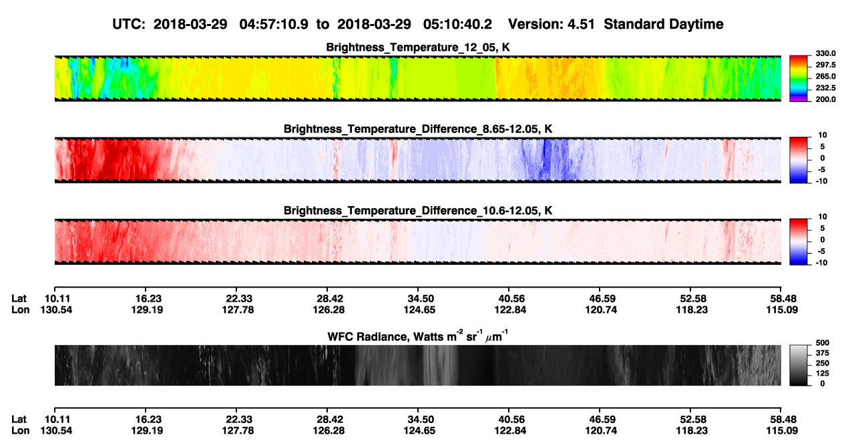The image size is (868, 445).
Task: Click the 10.6-12.05 difference image strip
Action: [x=417, y=242]
